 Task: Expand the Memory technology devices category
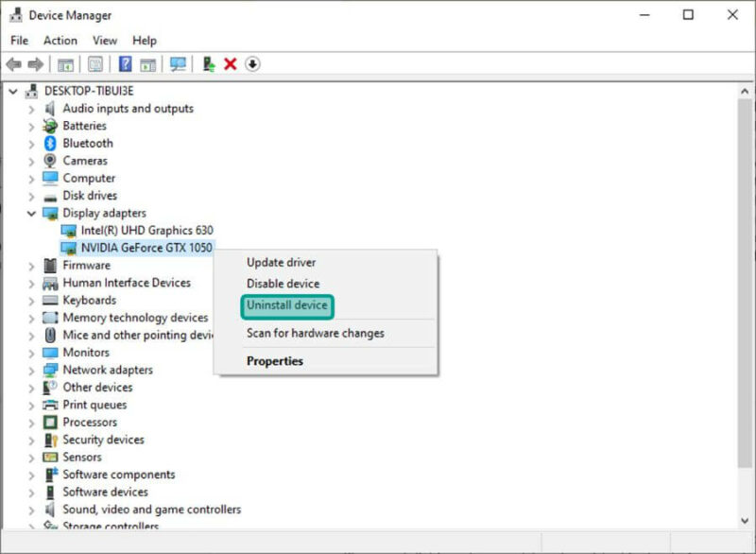coord(31,319)
